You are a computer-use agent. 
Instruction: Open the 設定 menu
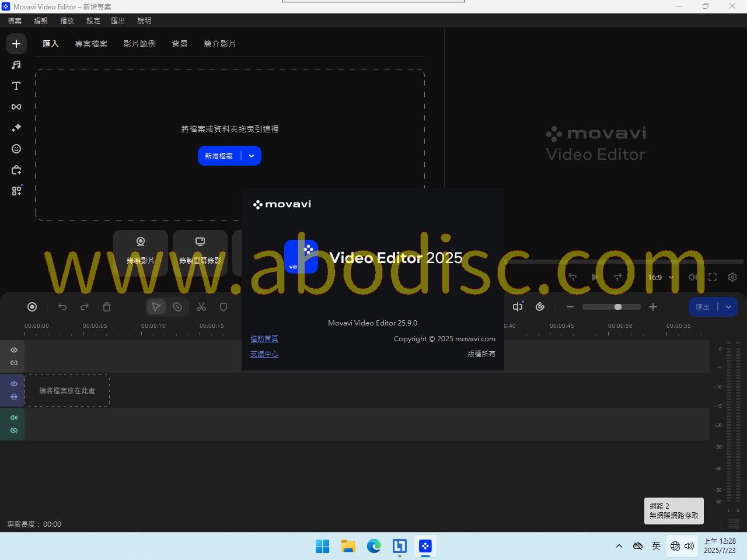point(93,20)
